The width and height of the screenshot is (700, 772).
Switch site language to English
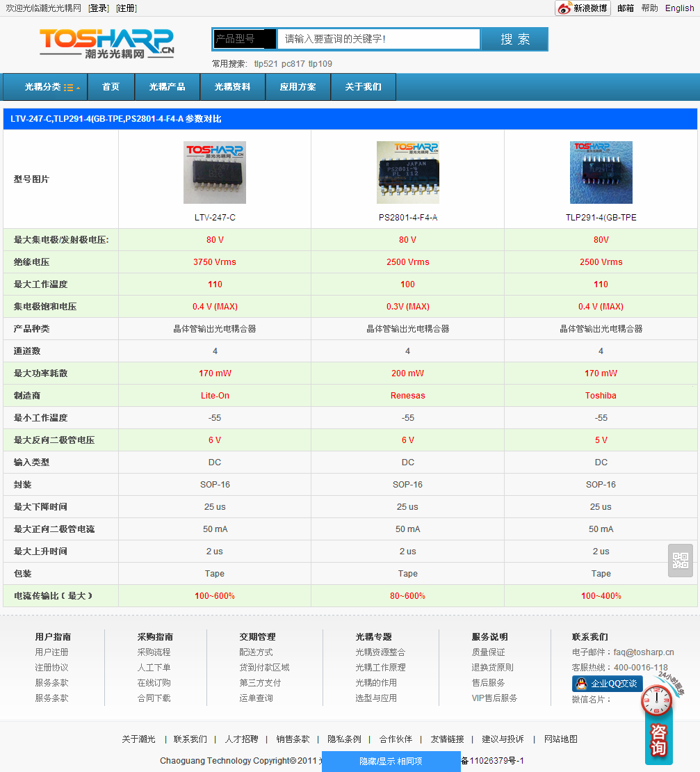point(679,8)
